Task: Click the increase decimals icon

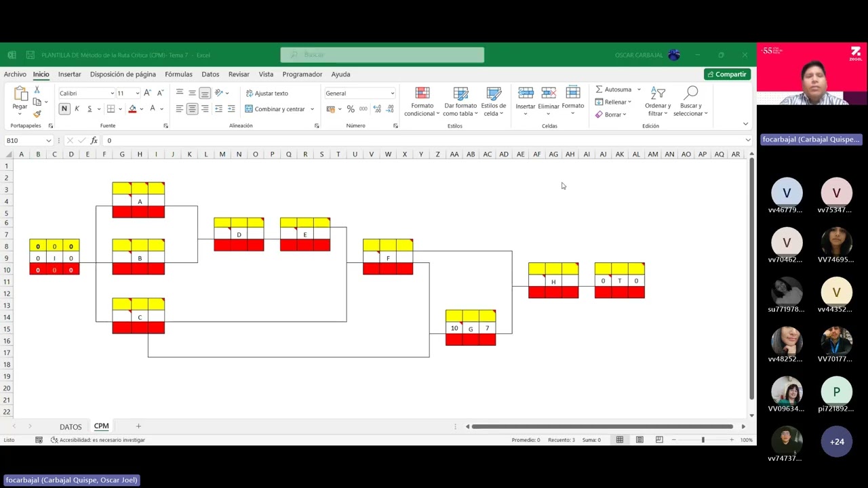Action: (377, 108)
